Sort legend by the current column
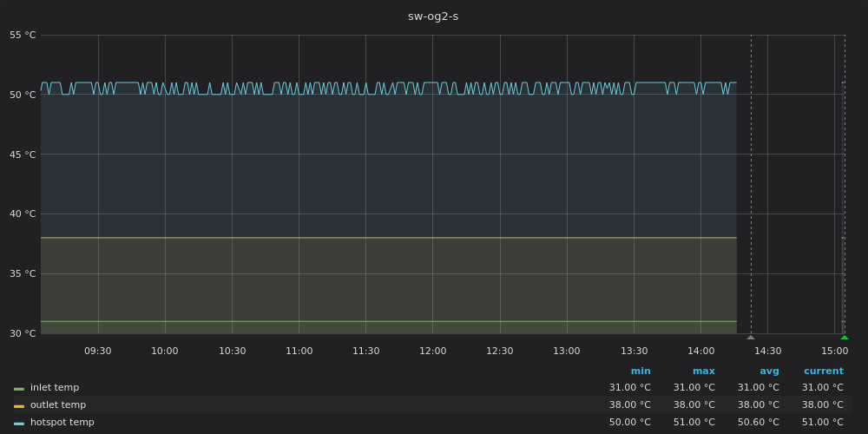The image size is (868, 434). coord(823,371)
